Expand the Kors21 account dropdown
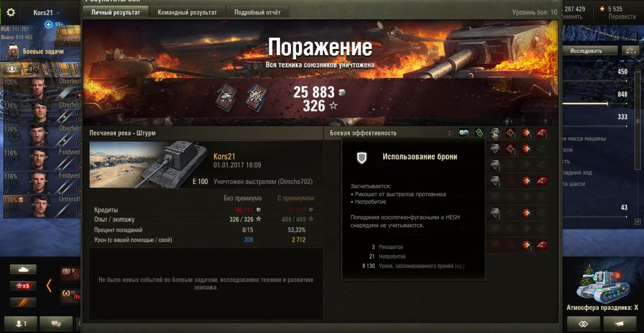644x333 pixels. tap(47, 12)
